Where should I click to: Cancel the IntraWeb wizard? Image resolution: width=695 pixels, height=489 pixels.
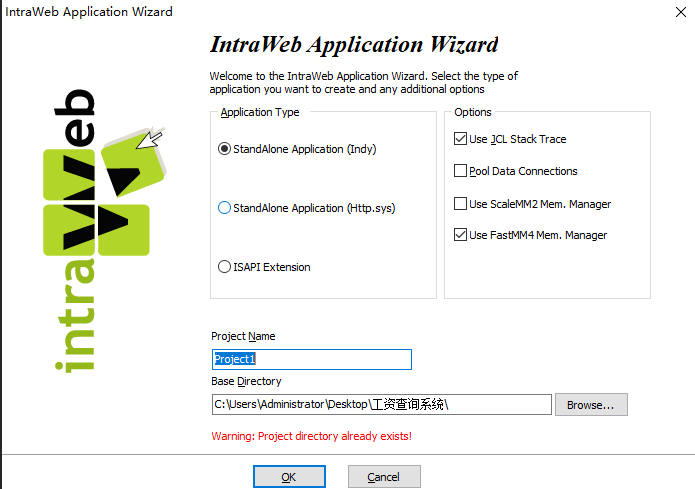click(x=384, y=477)
